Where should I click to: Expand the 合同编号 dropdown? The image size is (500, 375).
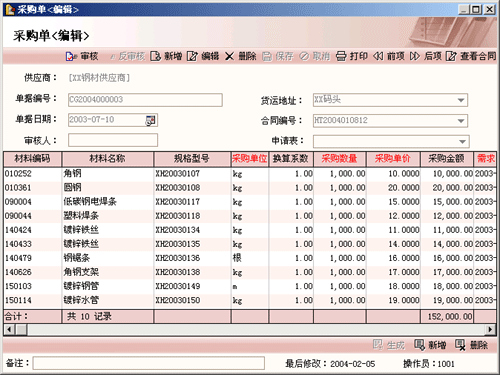pyautogui.click(x=461, y=121)
